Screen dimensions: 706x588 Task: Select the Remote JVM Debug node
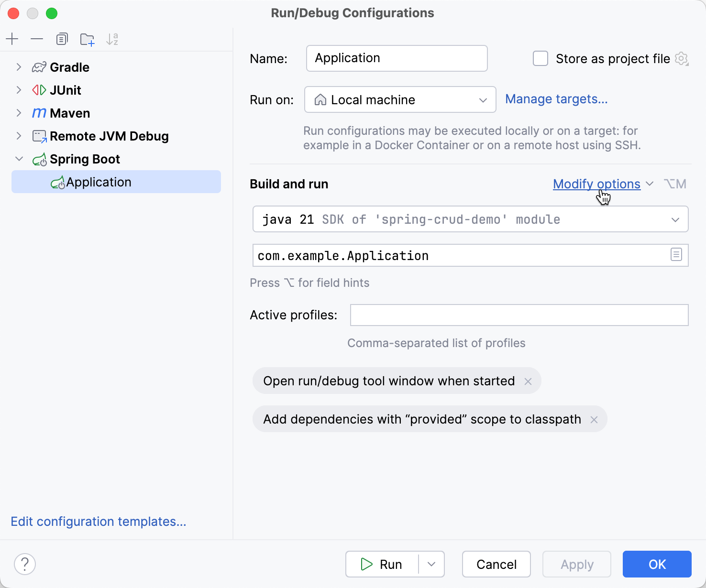[109, 136]
